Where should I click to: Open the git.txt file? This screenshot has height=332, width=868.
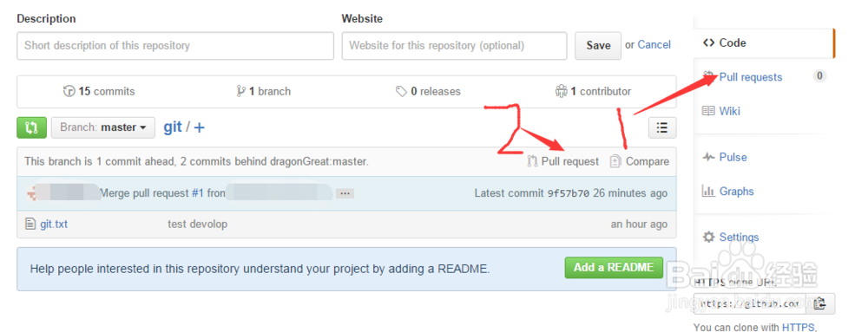pos(54,225)
